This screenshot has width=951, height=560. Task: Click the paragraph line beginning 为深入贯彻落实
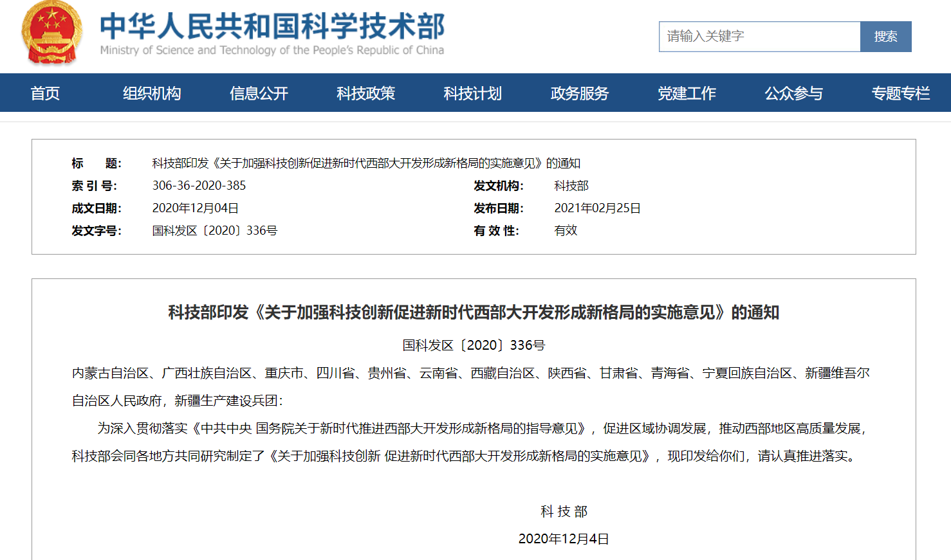(483, 428)
